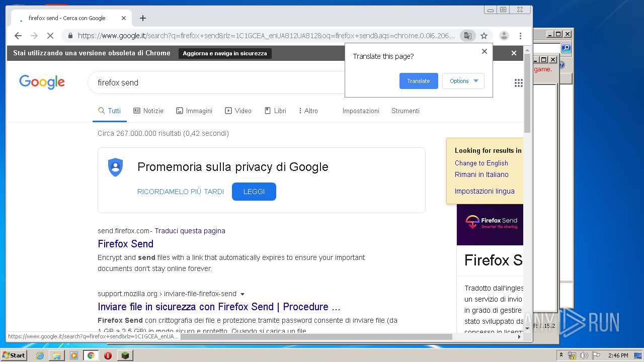Click the address bar URL
This screenshot has width=644, height=362.
[266, 36]
